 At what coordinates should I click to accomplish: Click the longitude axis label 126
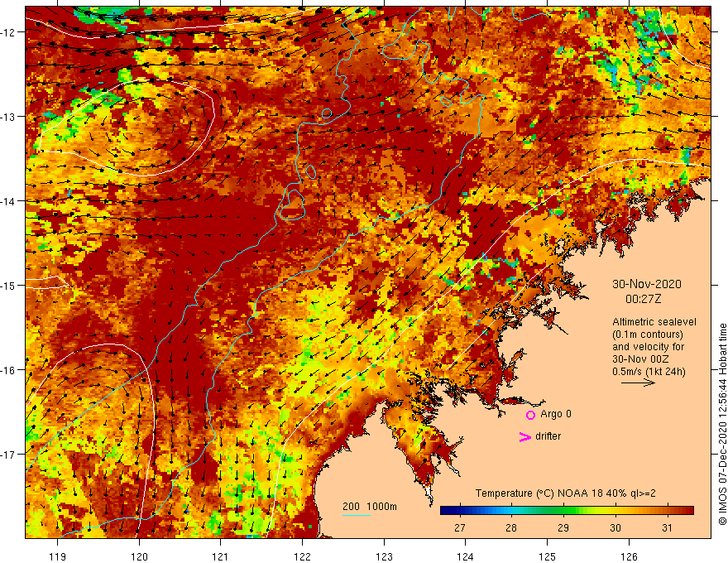click(629, 556)
